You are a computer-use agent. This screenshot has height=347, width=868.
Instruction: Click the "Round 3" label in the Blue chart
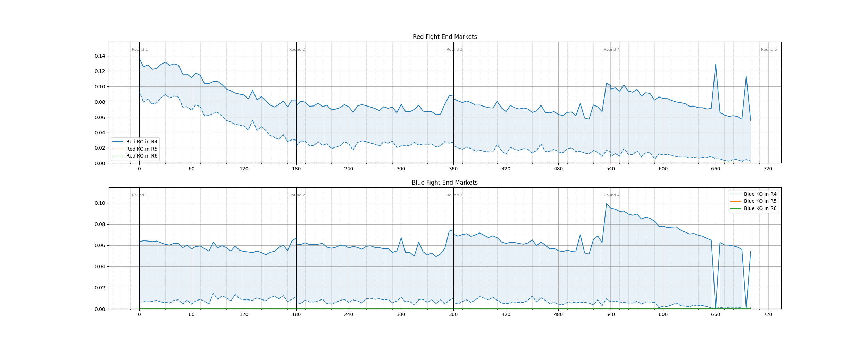(x=454, y=195)
